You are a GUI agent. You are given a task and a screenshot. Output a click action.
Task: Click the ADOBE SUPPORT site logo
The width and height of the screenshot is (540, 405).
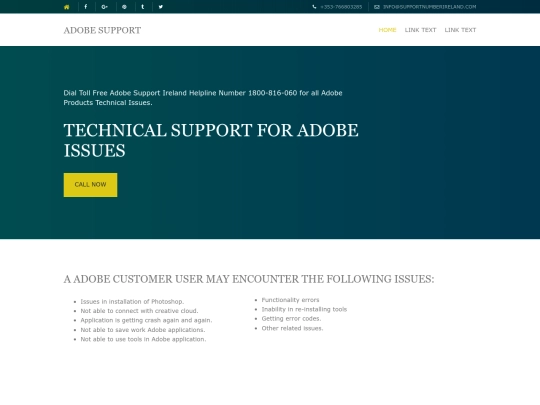tap(102, 30)
